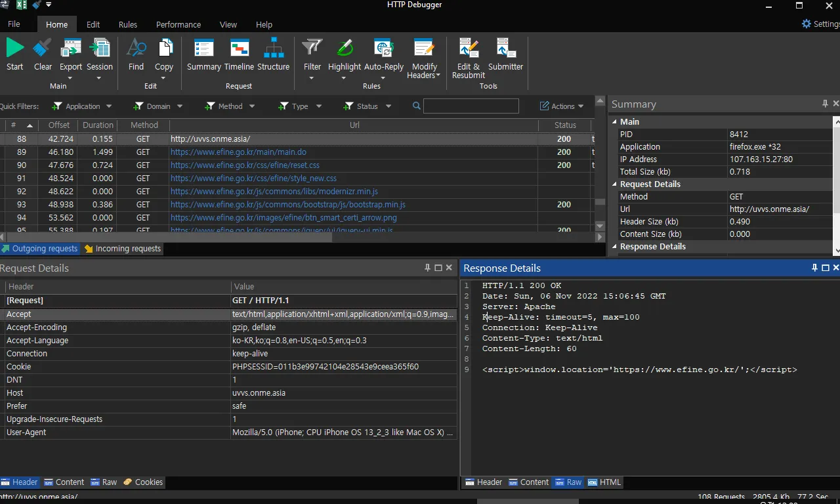Open request https://www.efine.go.kr/main/main.do
The width and height of the screenshot is (840, 504).
(239, 152)
